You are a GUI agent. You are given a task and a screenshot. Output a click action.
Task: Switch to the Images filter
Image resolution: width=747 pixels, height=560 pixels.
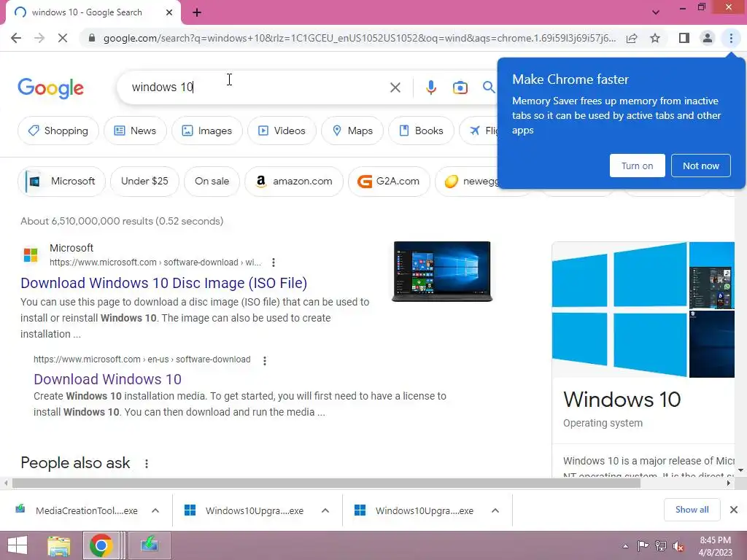point(206,131)
